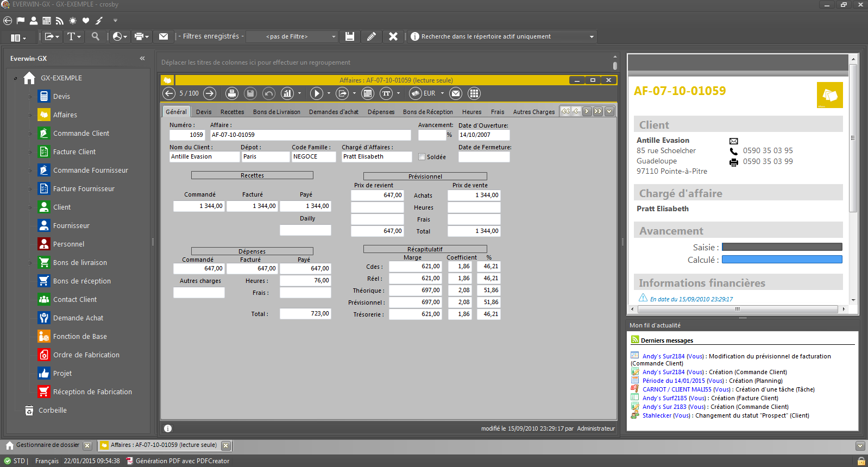
Task: Switch to the Demandes d'achat tab
Action: [x=334, y=112]
